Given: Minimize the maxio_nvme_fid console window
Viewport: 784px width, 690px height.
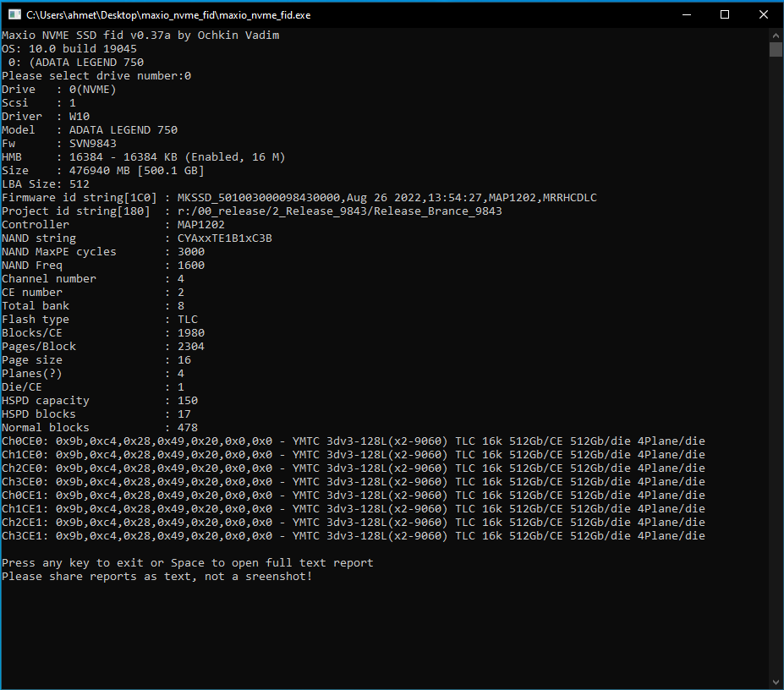Looking at the screenshot, I should click(687, 15).
